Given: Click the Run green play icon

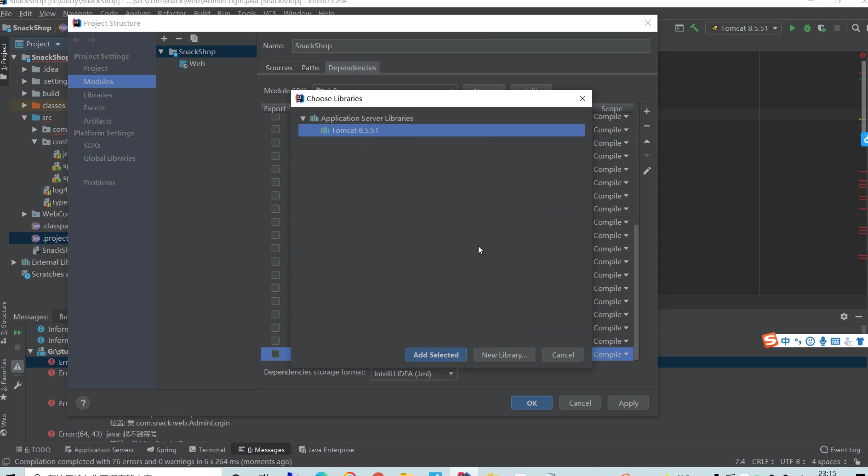Looking at the screenshot, I should tap(792, 28).
